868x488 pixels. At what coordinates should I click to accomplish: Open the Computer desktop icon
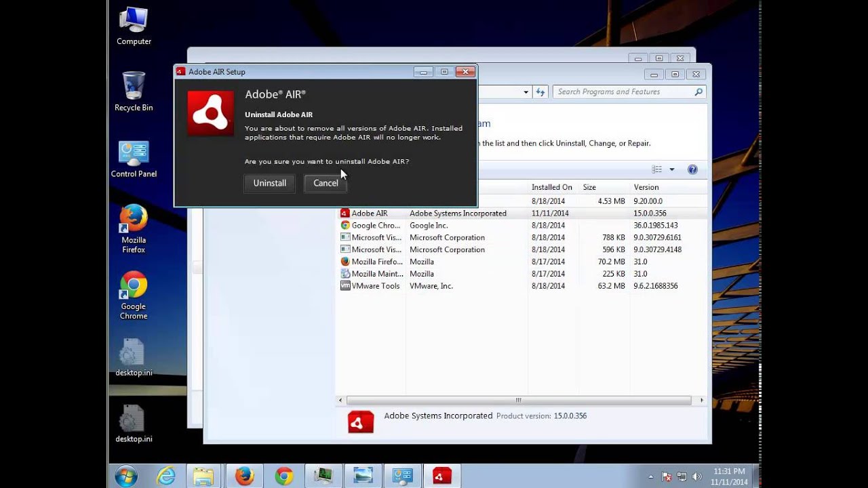pos(134,26)
